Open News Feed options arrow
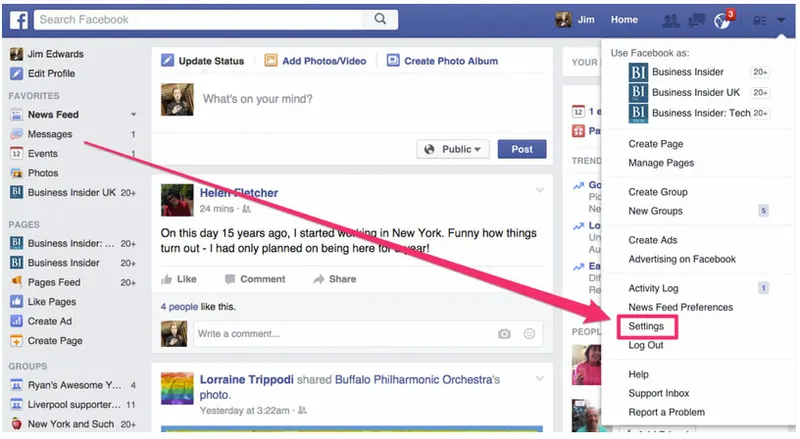The width and height of the screenshot is (800, 439). coord(133,114)
